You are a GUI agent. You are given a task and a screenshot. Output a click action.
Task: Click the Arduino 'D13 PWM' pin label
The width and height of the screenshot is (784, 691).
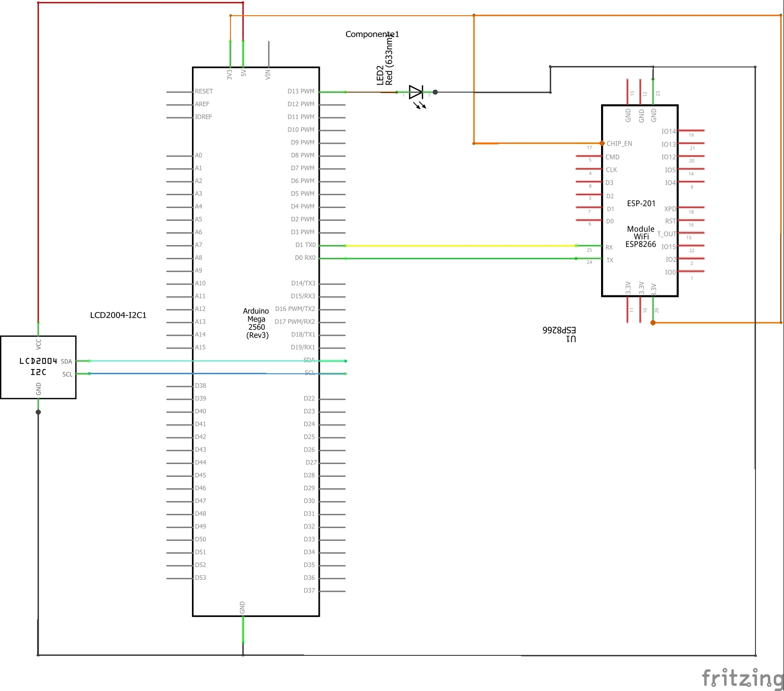click(x=301, y=91)
